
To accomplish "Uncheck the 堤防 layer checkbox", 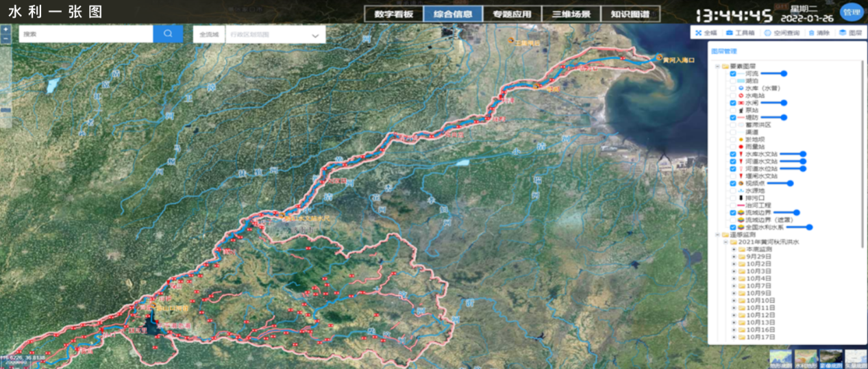I will click(x=733, y=117).
